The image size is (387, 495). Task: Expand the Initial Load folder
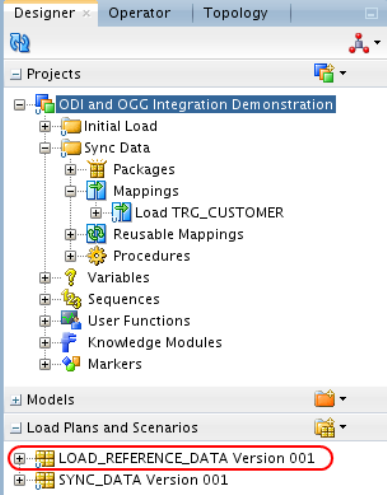point(45,126)
